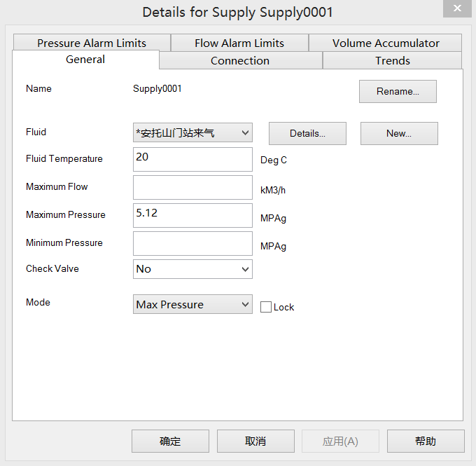476x466 pixels.
Task: Select the Volume Accumulator tab
Action: click(386, 43)
